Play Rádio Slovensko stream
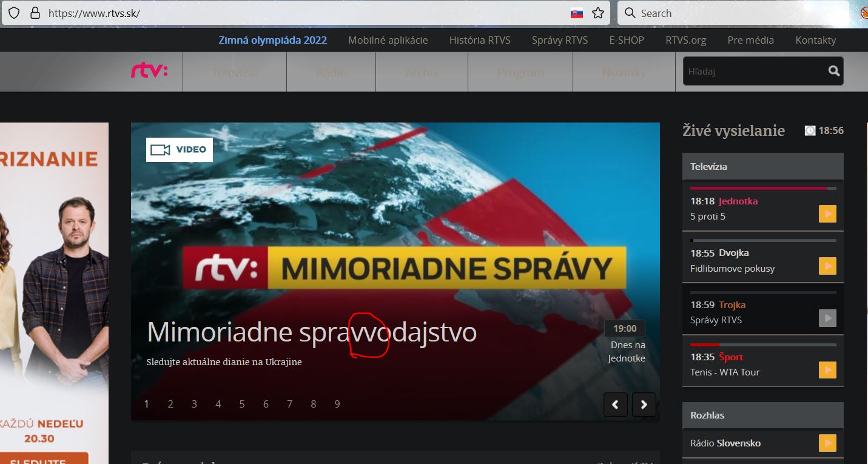Viewport: 868px width, 464px height. 827,443
